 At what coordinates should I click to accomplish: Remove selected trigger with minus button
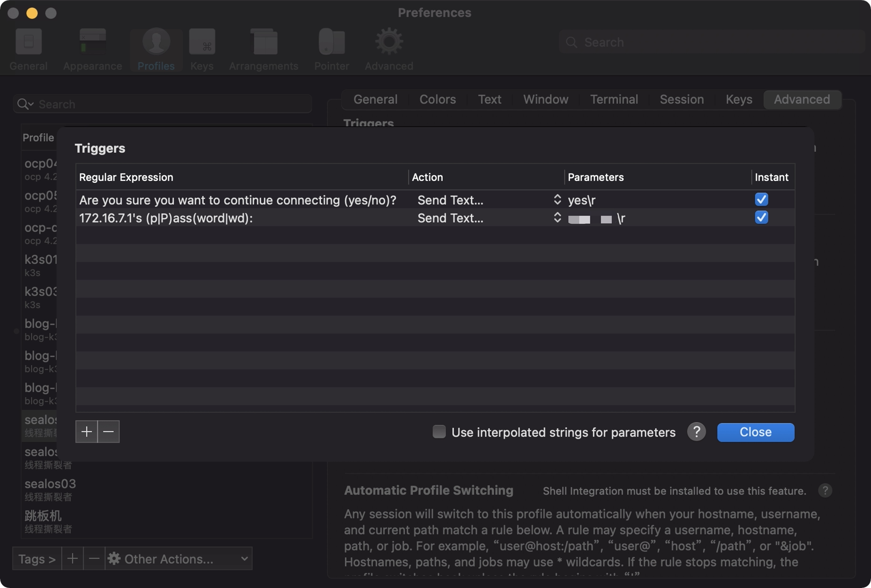(x=108, y=432)
